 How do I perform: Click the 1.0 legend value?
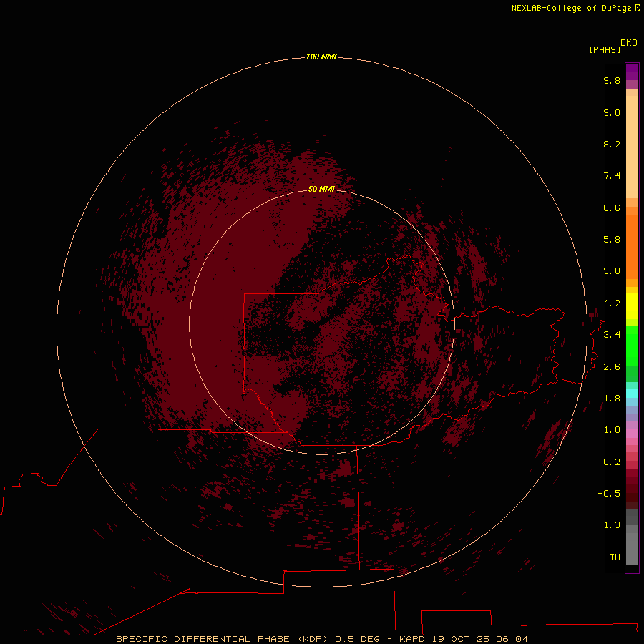point(612,430)
